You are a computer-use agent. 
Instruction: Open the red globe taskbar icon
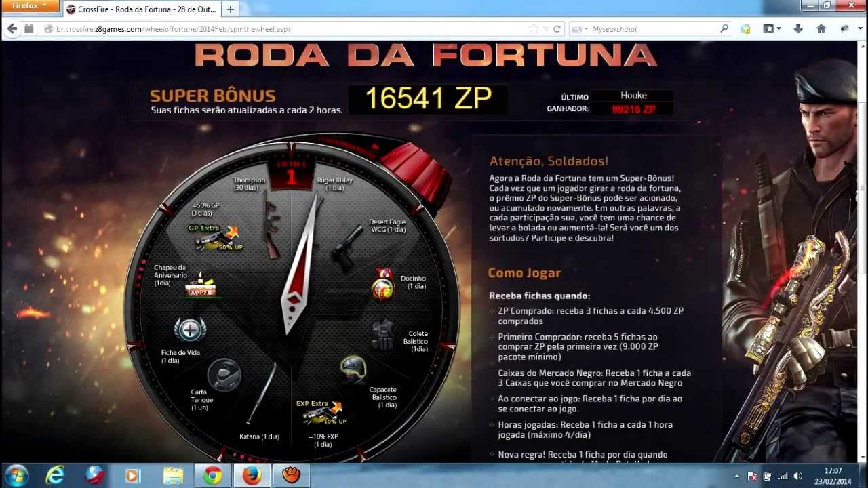tap(95, 476)
